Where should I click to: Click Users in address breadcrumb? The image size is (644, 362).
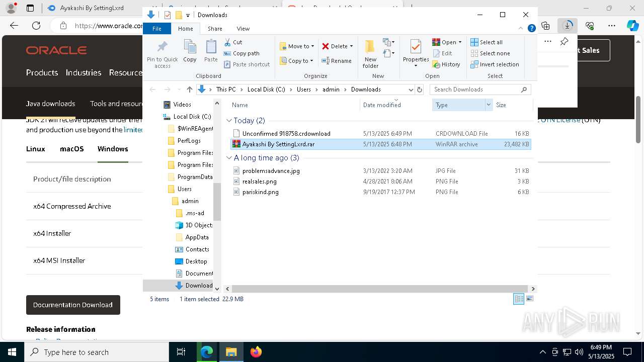click(x=303, y=89)
